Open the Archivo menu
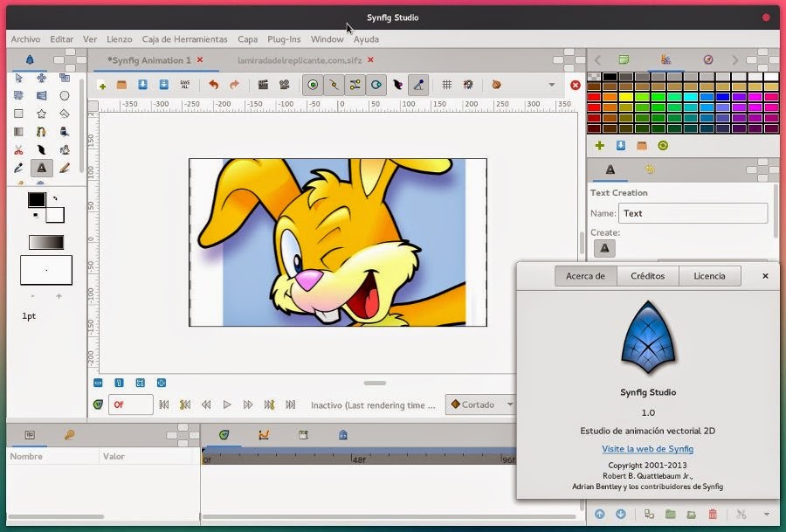Screen dimensions: 786x532 point(25,39)
